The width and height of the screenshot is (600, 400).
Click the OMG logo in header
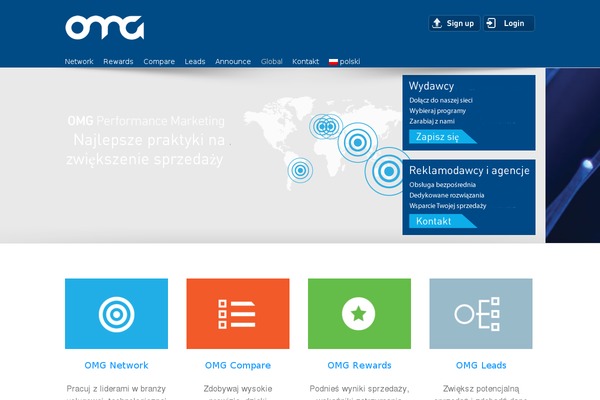coord(104,28)
